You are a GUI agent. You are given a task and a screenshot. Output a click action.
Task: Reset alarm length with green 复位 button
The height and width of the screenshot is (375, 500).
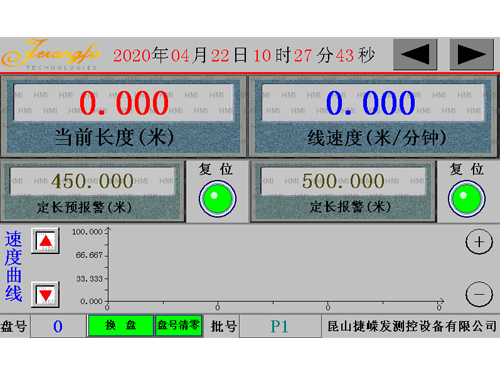[467, 199]
